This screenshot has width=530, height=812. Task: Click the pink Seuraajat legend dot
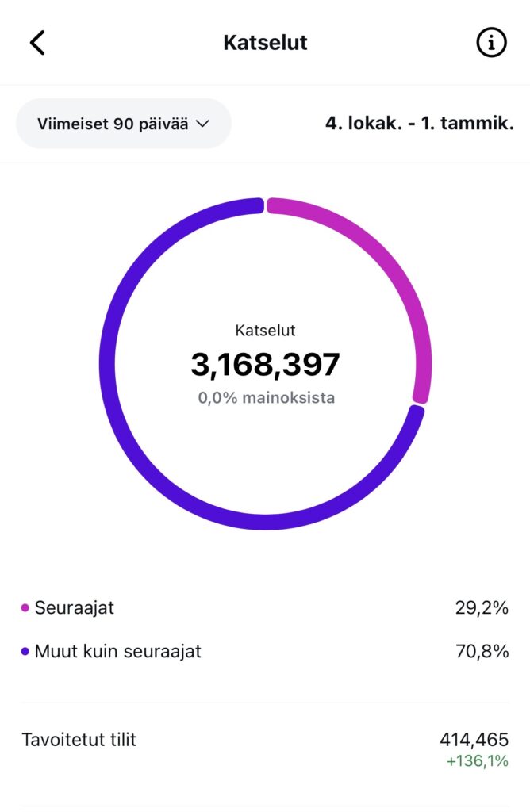(x=25, y=608)
